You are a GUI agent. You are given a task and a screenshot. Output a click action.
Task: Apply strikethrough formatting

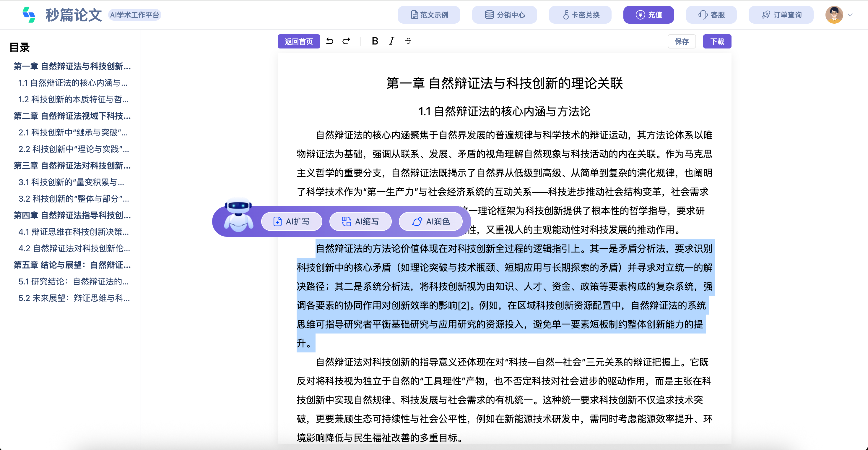click(408, 41)
